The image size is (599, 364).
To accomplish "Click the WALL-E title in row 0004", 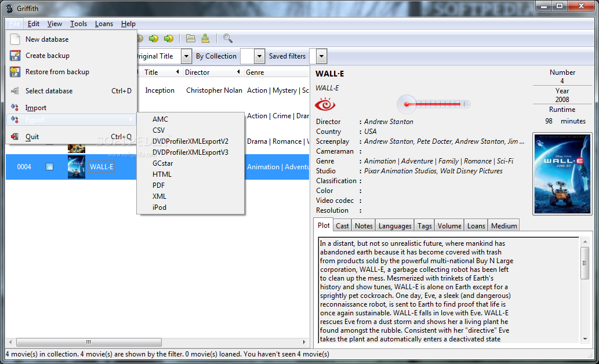I will click(x=101, y=166).
